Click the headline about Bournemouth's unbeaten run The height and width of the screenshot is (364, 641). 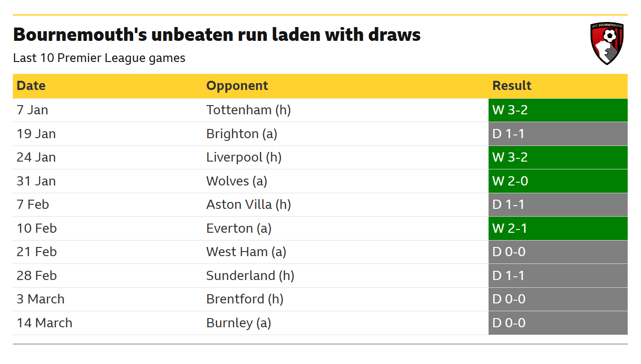[x=217, y=35]
